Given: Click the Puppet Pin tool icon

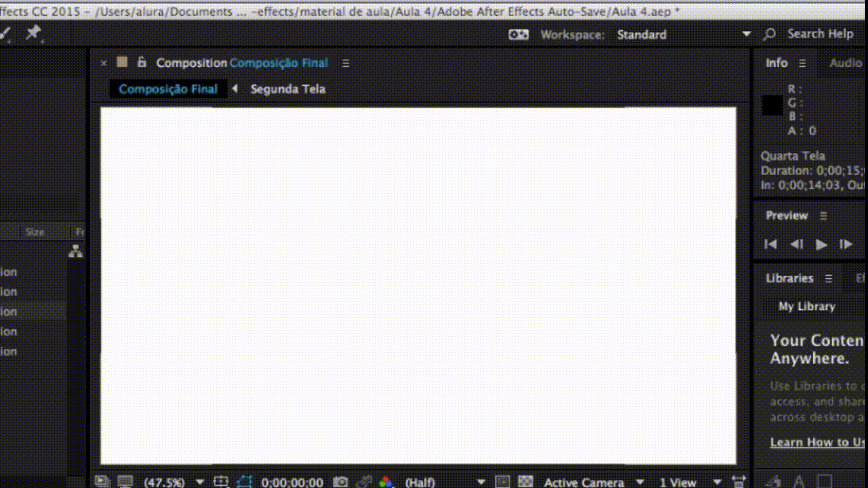Looking at the screenshot, I should point(33,33).
